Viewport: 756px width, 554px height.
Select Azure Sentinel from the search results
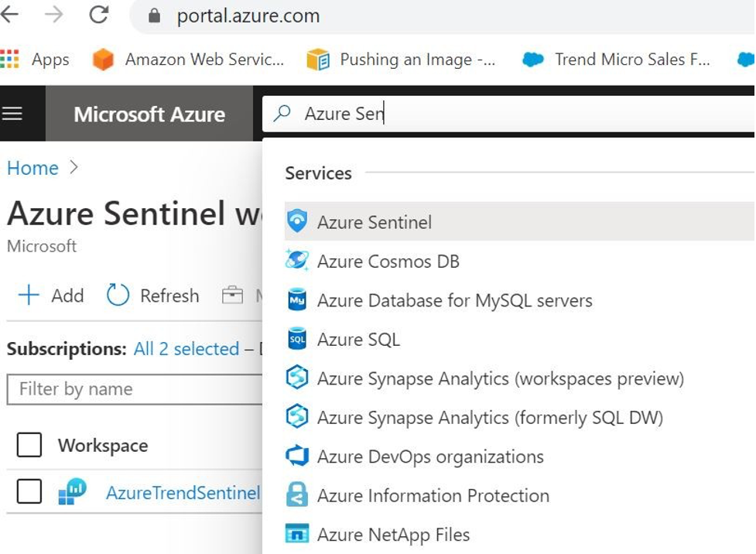[x=519, y=221]
